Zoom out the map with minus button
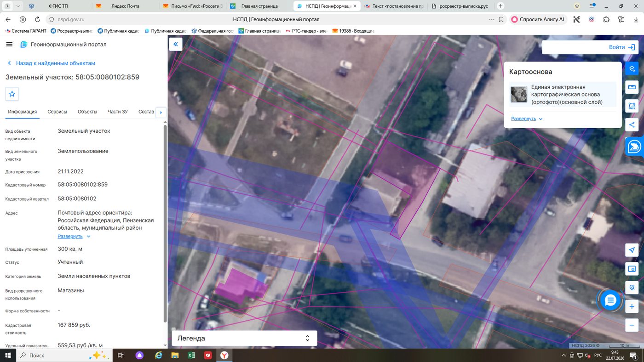This screenshot has height=362, width=644. point(632,325)
